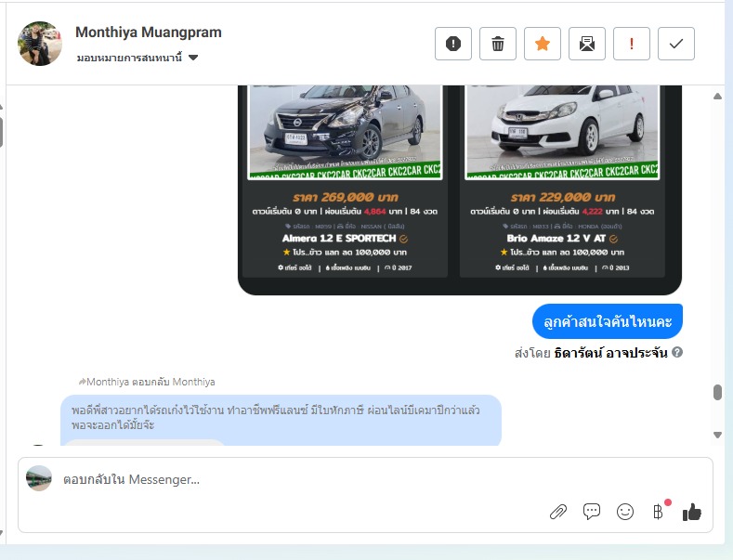
Task: Click the Brio Amaze 1.2 V AT title
Action: (556, 239)
